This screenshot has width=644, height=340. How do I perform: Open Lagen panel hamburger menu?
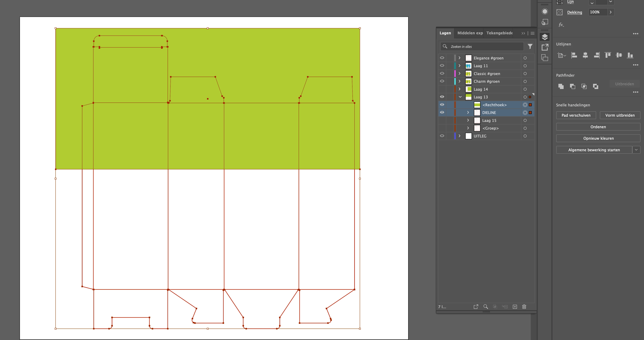[x=533, y=33]
